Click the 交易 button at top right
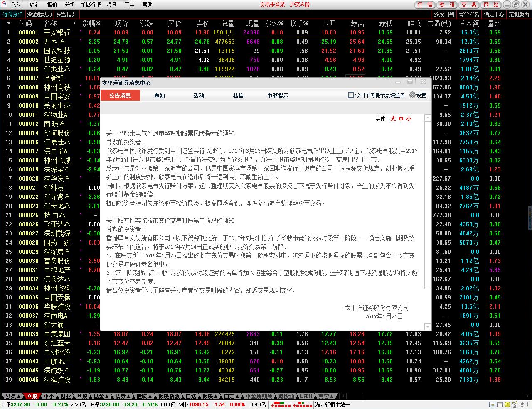The image size is (532, 409). point(469,5)
